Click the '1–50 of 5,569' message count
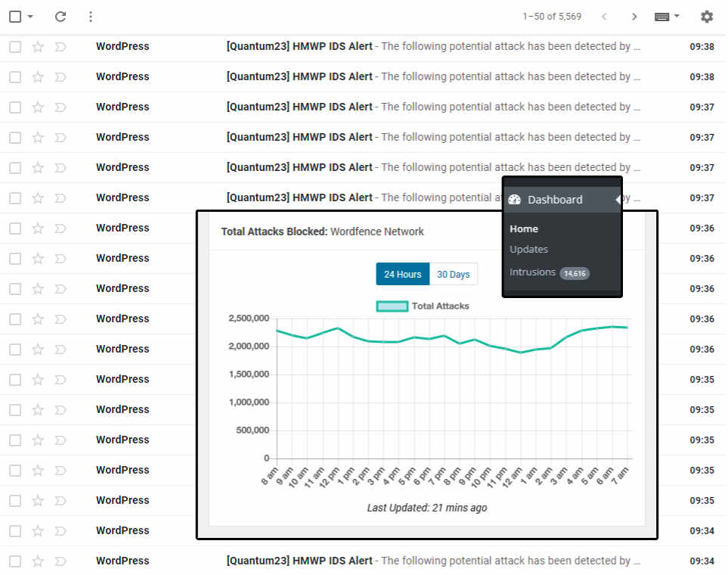Screen dimensions: 728x575 click(x=552, y=17)
